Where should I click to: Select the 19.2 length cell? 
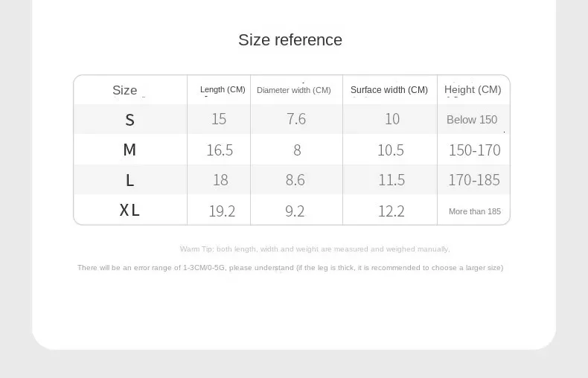click(222, 211)
